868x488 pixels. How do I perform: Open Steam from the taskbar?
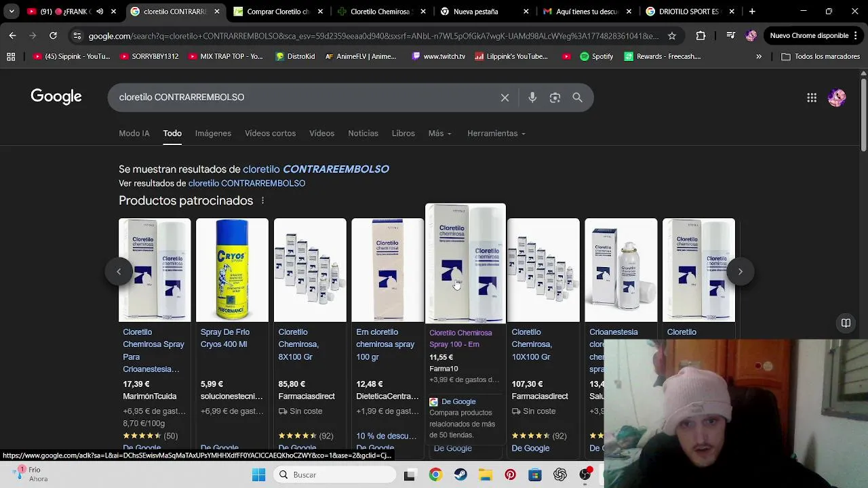[x=460, y=474]
